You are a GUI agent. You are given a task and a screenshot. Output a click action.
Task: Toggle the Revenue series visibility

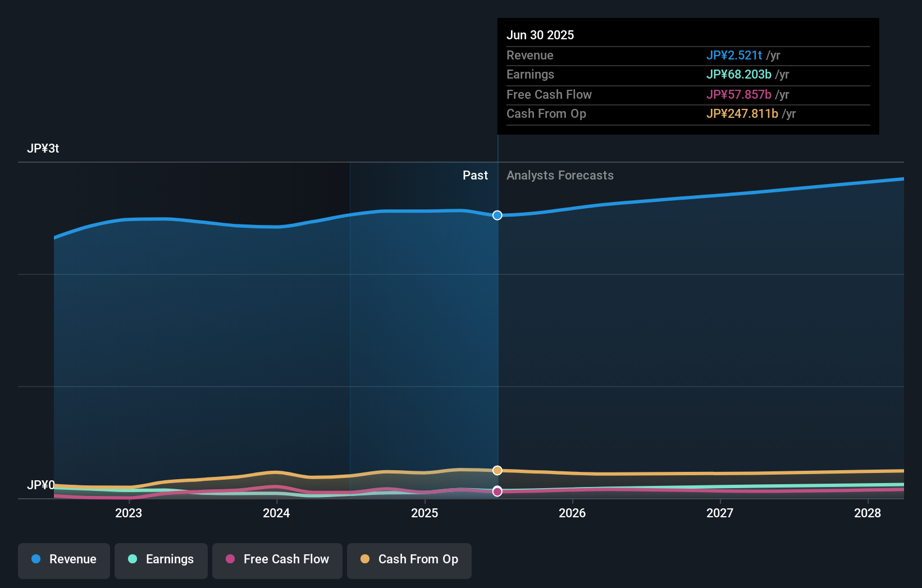point(63,561)
